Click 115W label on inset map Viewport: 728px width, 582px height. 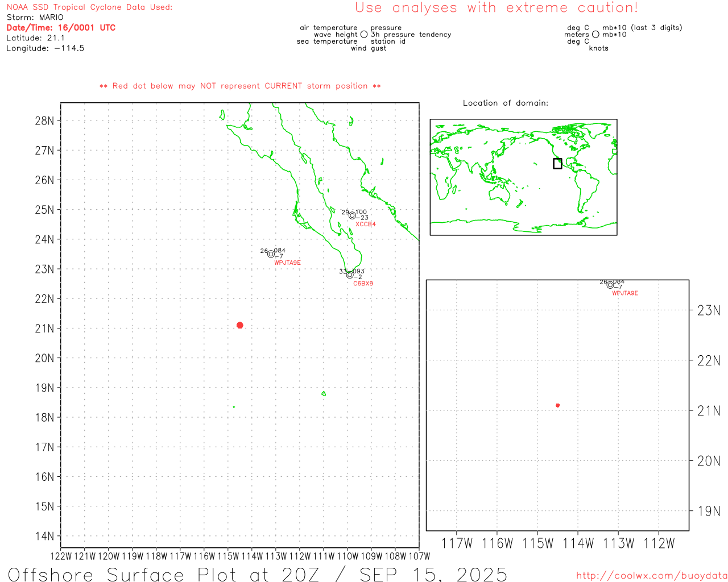537,543
